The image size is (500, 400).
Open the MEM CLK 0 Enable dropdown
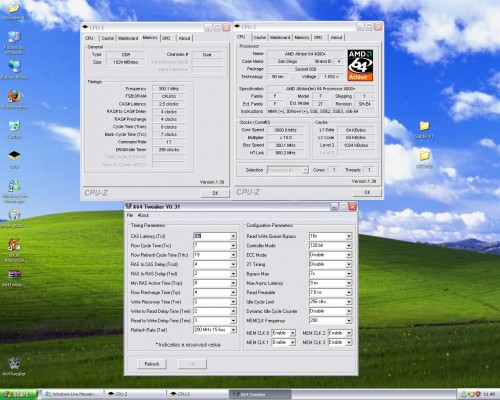[x=292, y=333]
